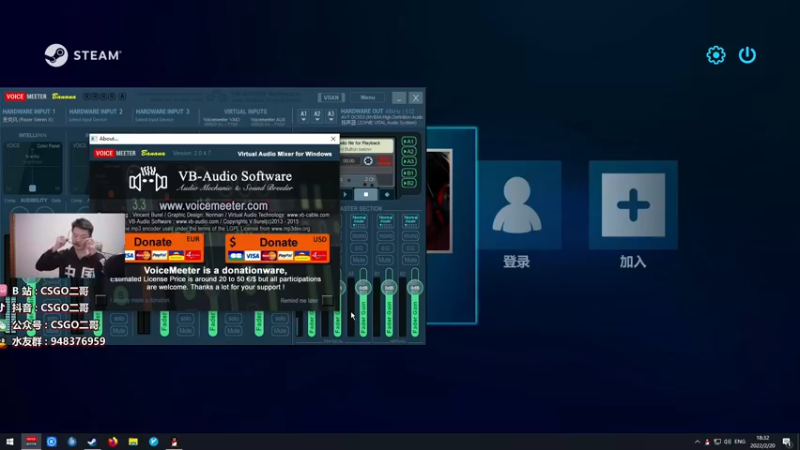Open Steam settings gear icon
800x450 pixels.
(x=716, y=55)
